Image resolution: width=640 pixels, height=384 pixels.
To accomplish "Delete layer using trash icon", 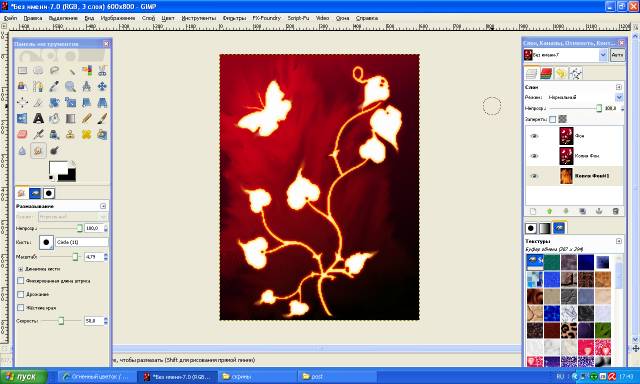I will tap(616, 211).
